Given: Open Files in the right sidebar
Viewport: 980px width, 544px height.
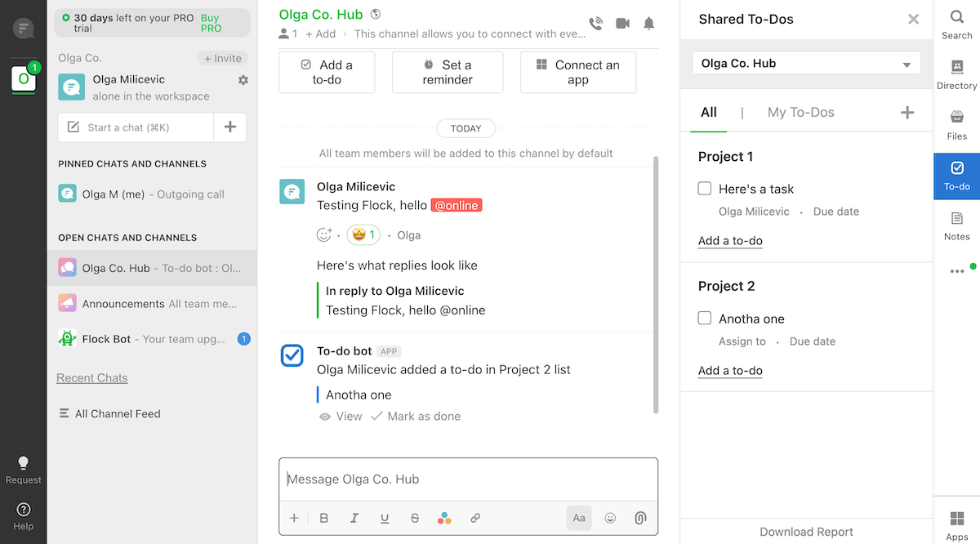Looking at the screenshot, I should point(957,126).
